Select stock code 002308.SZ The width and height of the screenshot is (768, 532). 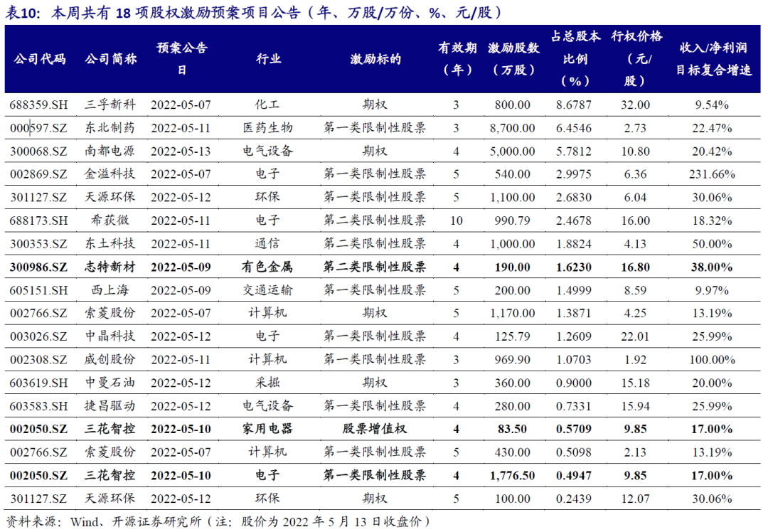(x=38, y=360)
